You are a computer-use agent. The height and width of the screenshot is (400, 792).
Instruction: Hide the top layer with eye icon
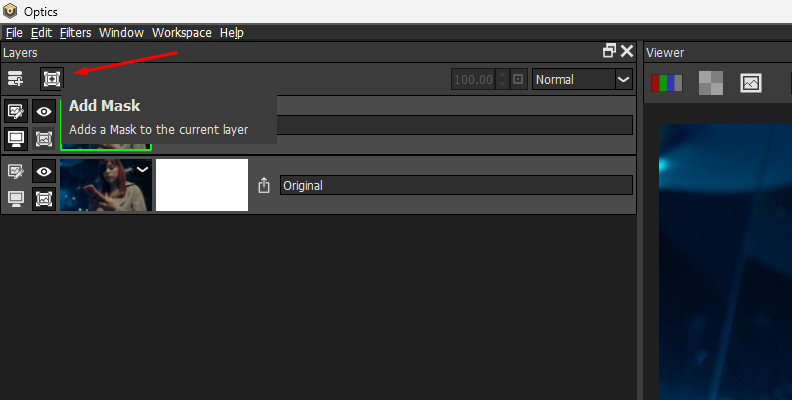pyautogui.click(x=44, y=112)
